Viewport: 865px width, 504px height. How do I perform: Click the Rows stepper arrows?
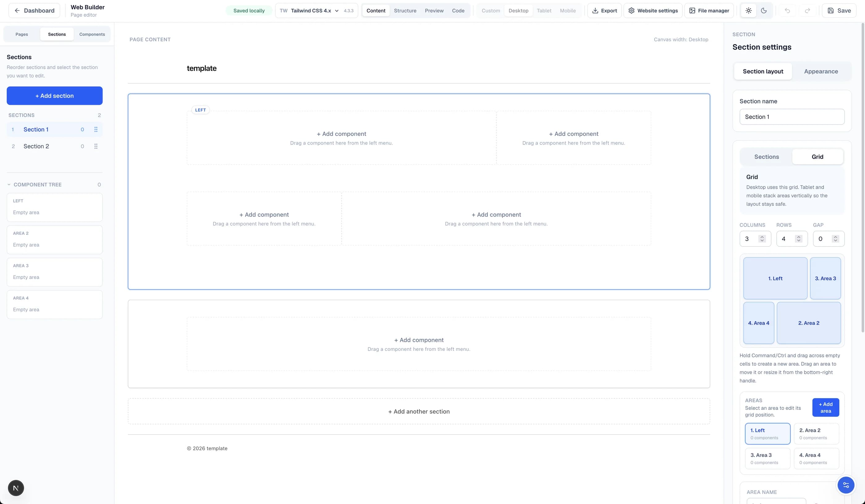(x=799, y=239)
